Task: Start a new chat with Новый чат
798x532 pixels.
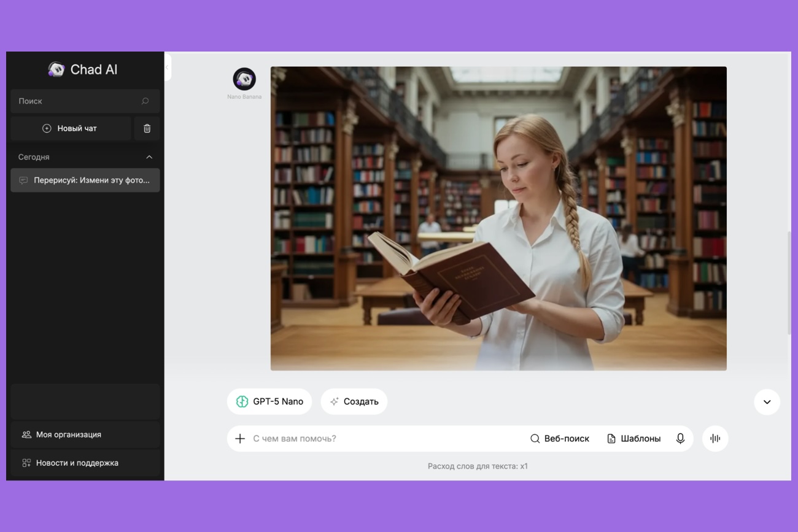Action: (x=71, y=128)
